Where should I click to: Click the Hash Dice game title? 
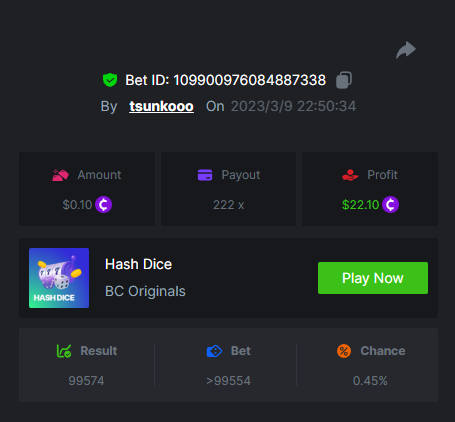point(138,264)
